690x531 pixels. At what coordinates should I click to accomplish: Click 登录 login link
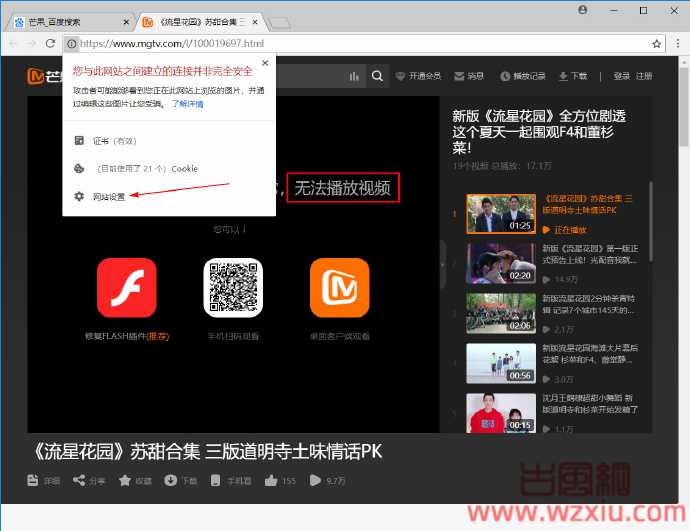click(621, 76)
